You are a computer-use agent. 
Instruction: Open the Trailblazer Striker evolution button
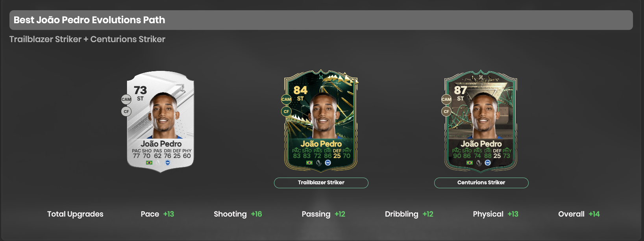coord(321,183)
